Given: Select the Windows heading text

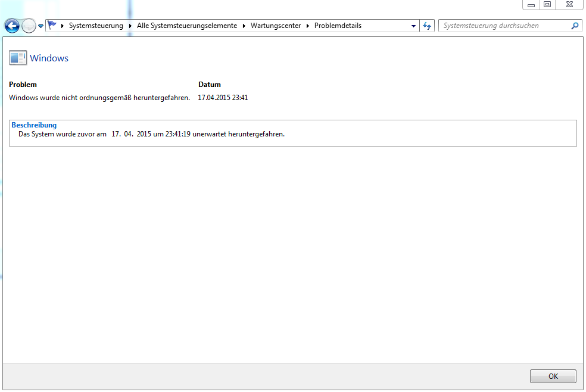Looking at the screenshot, I should 49,58.
